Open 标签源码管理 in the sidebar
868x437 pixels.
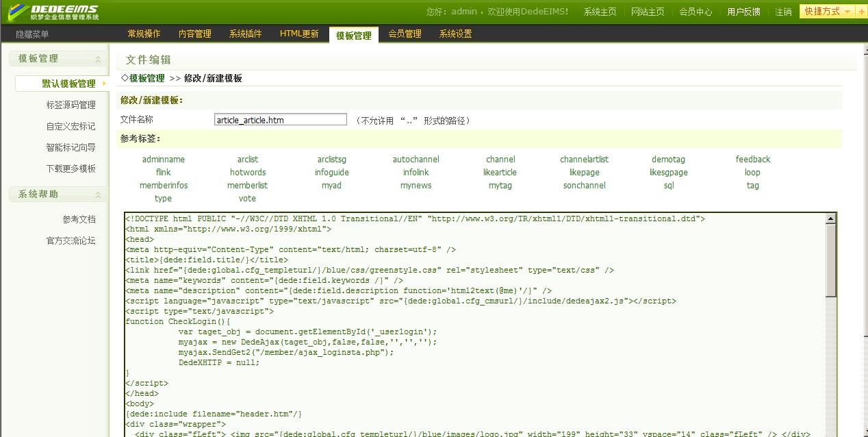pyautogui.click(x=71, y=105)
